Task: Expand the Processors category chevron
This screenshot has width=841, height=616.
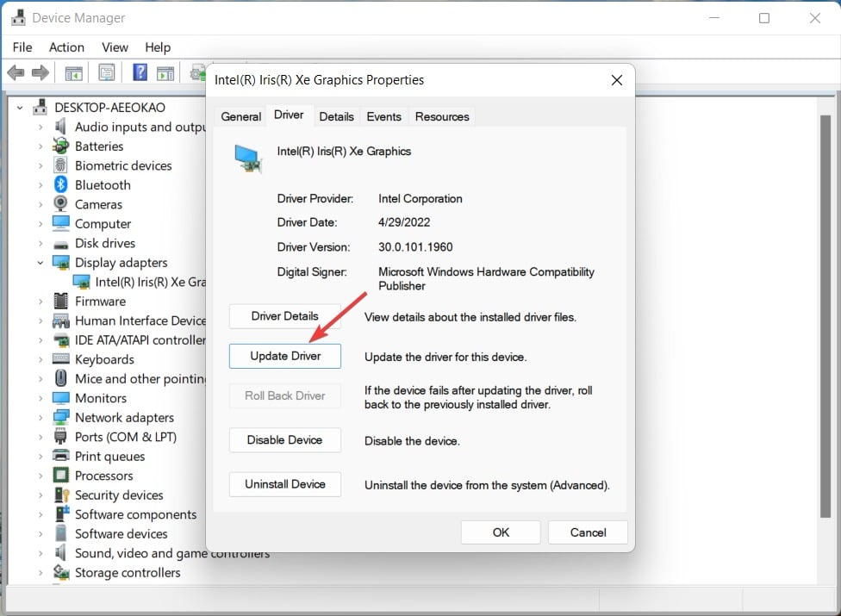Action: coord(40,476)
